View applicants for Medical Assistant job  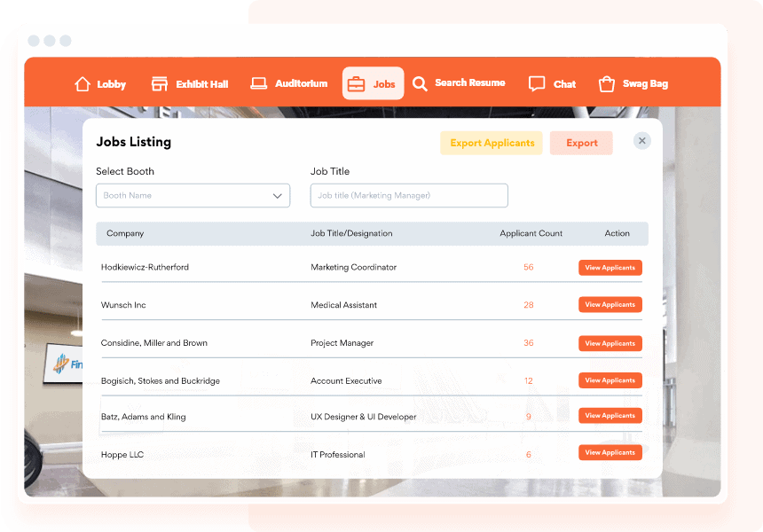[x=610, y=305]
